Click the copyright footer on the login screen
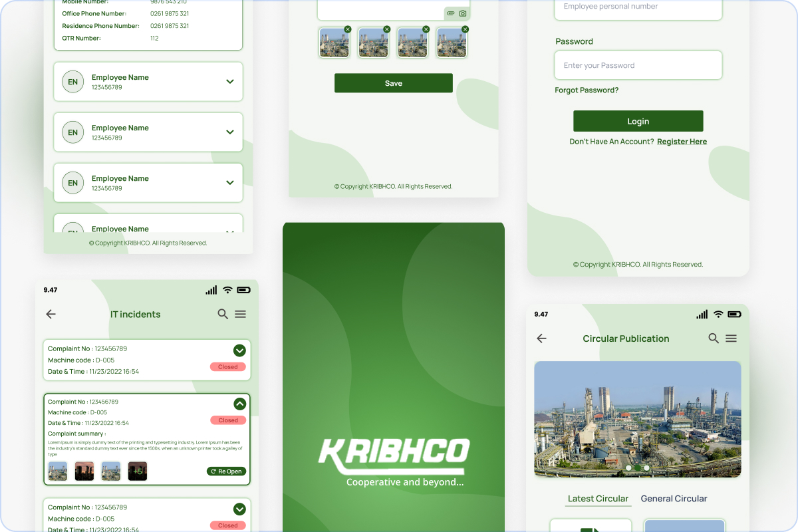 tap(638, 265)
